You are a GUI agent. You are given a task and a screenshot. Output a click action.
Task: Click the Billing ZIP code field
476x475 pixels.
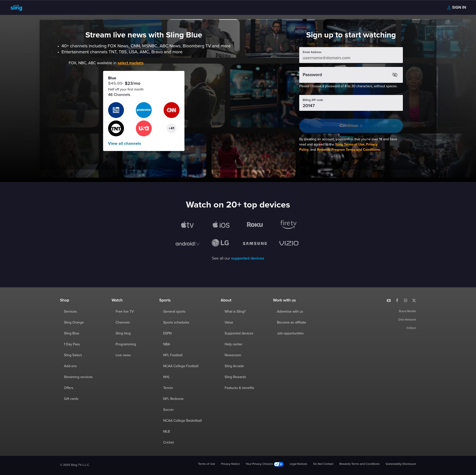[351, 103]
